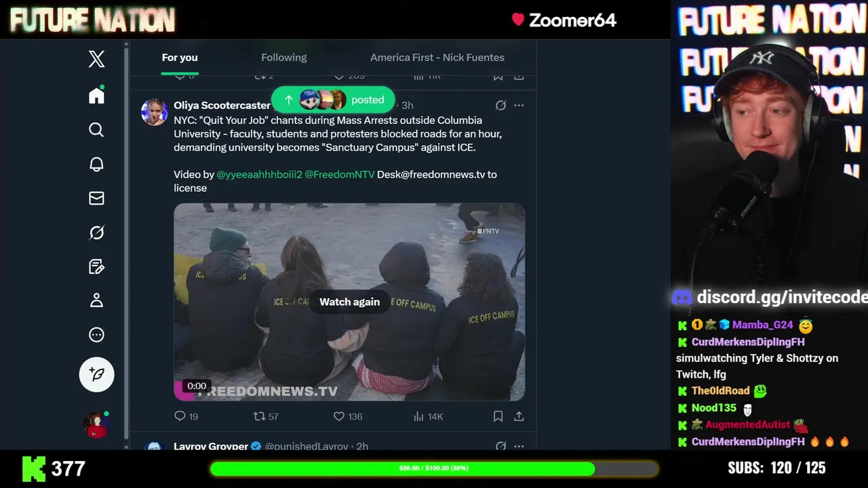868x488 pixels.
Task: Open Messages envelope icon
Action: click(x=96, y=198)
